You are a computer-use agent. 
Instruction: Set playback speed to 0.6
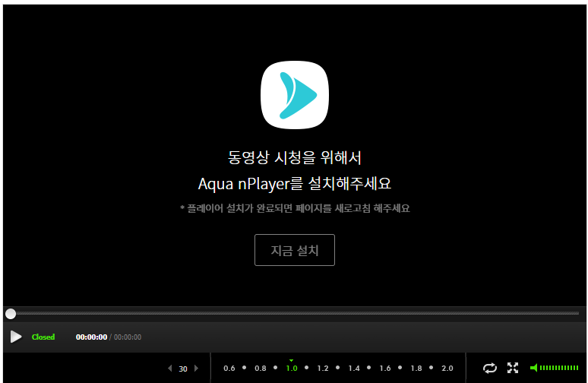(229, 369)
